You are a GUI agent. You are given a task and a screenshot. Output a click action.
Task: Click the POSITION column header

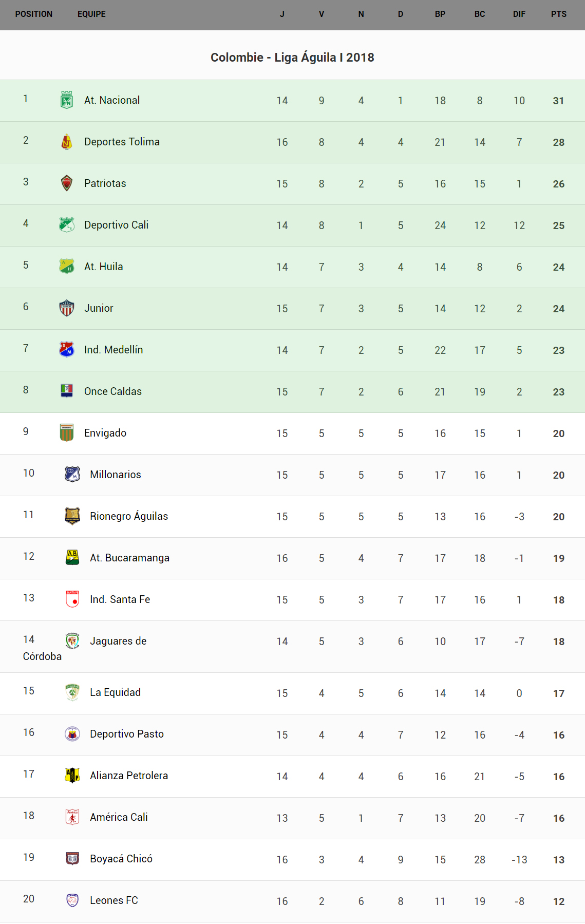[34, 14]
